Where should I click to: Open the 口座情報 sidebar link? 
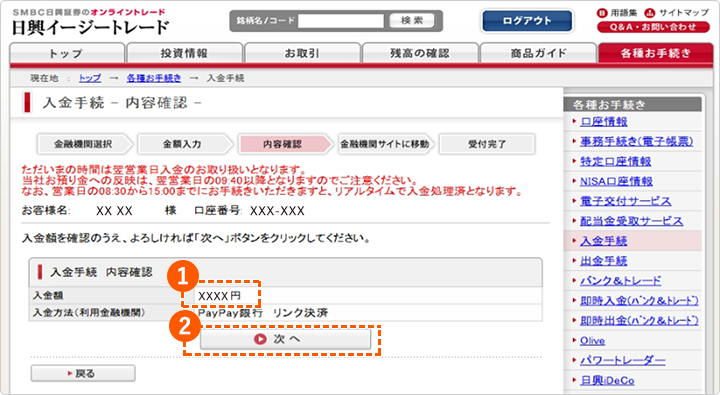click(x=604, y=122)
